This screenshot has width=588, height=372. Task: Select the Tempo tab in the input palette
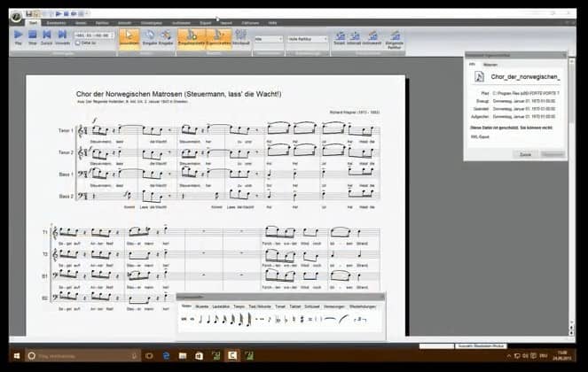[239, 306]
